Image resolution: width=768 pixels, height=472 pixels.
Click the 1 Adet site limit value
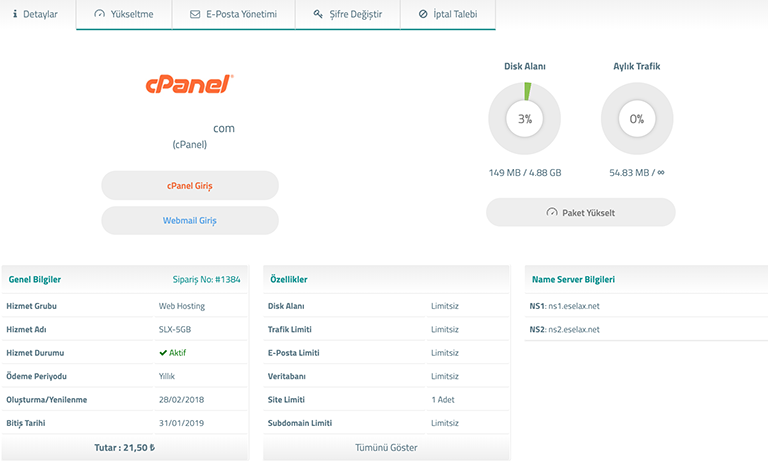pos(443,400)
